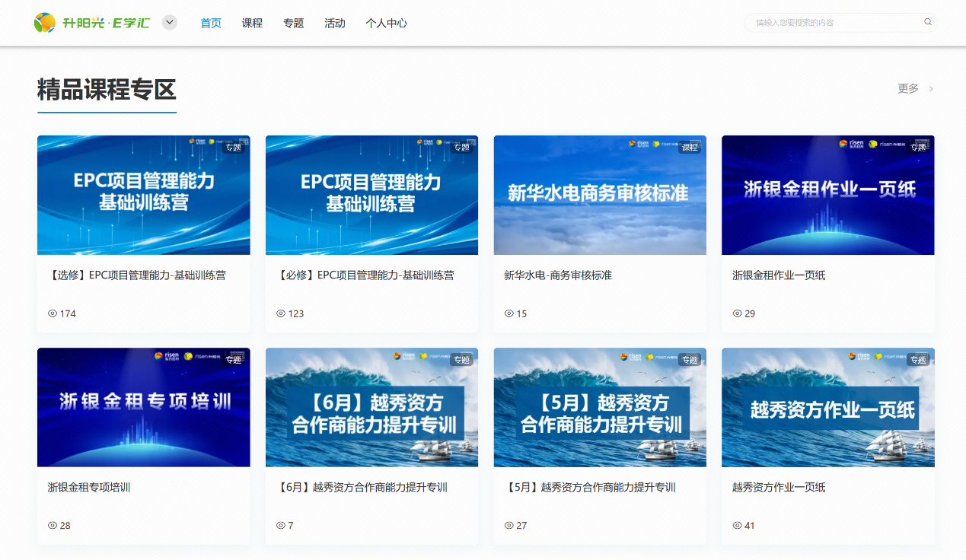Click title 越秀资方作业一页纸 below thumbnail
Screen dimensions: 966x560
(x=779, y=487)
